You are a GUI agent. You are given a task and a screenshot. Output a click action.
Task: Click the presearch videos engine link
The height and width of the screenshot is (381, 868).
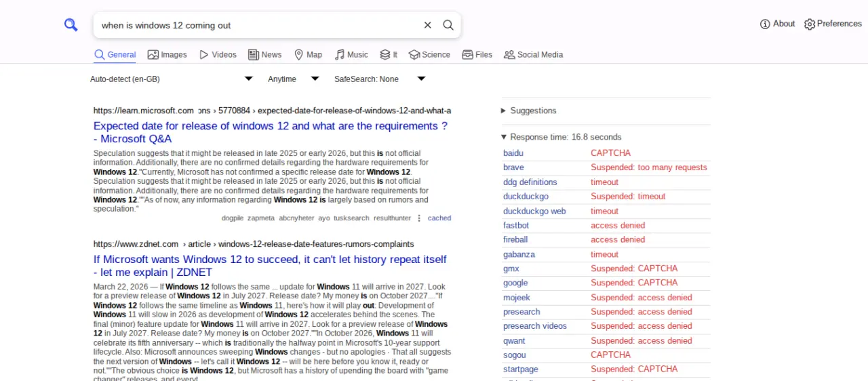tap(535, 326)
